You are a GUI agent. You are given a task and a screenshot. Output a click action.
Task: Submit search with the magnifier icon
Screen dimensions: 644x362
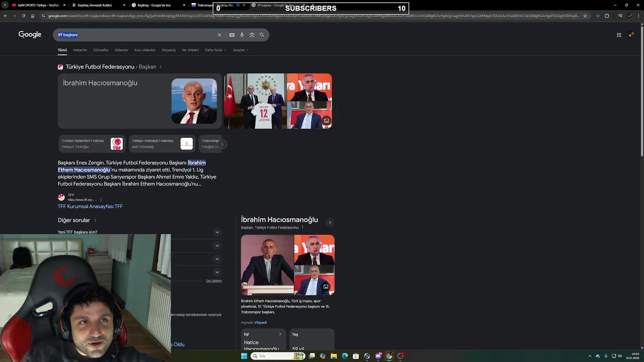[x=262, y=35]
